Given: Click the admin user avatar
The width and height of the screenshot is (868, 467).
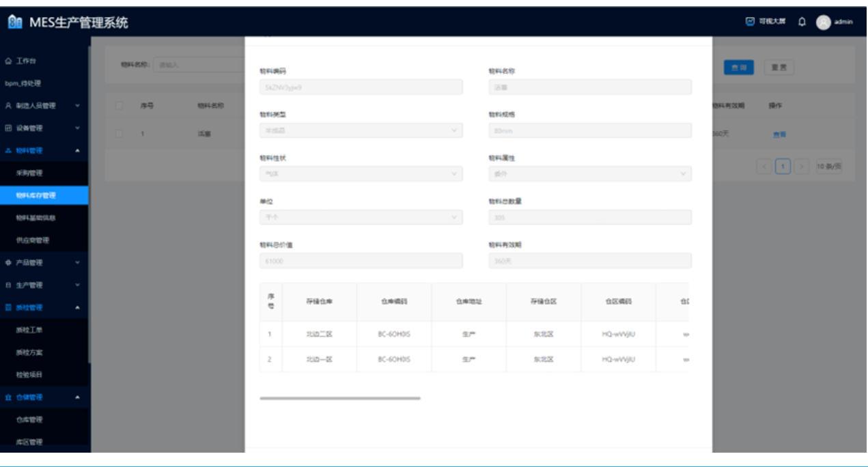Looking at the screenshot, I should click(823, 22).
